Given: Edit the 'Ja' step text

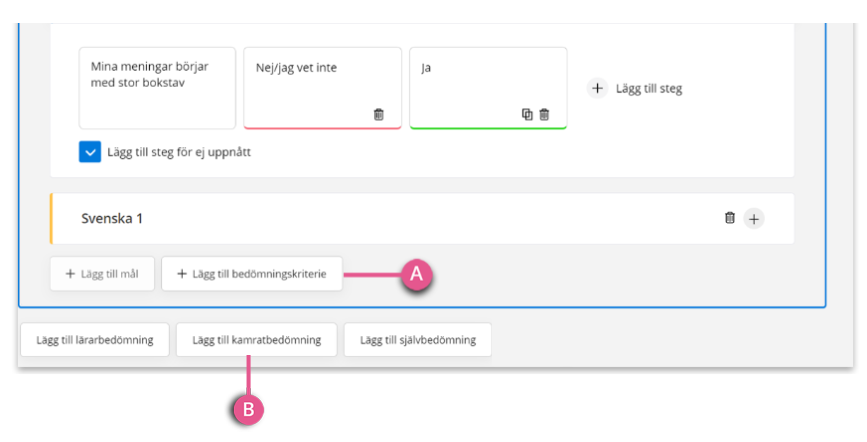Looking at the screenshot, I should pos(488,88).
